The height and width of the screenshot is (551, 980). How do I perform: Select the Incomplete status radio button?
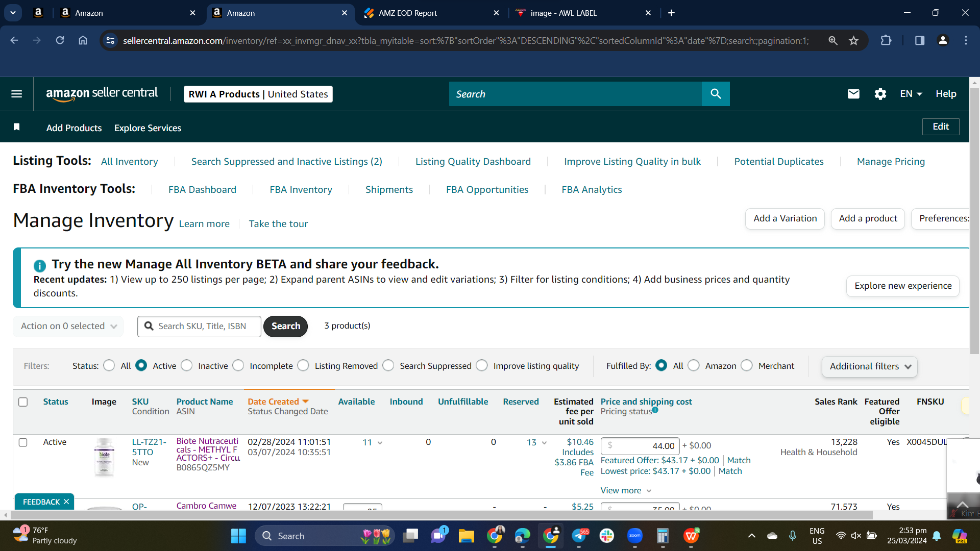click(x=238, y=366)
